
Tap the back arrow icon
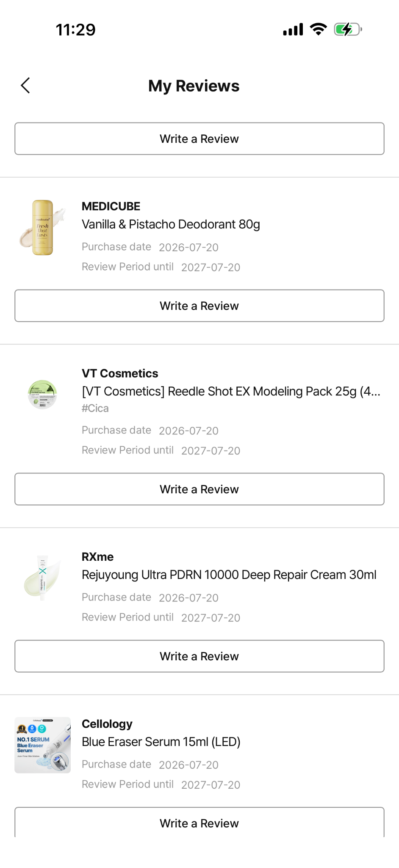25,85
